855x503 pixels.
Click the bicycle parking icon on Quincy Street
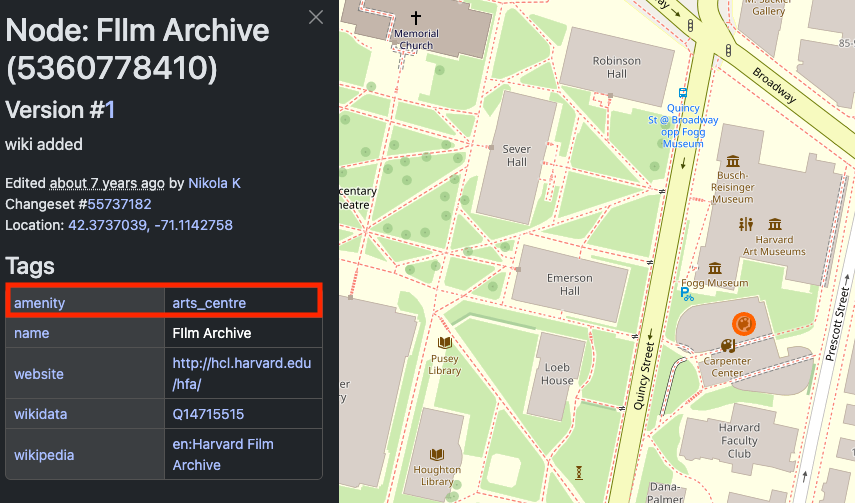tap(687, 295)
